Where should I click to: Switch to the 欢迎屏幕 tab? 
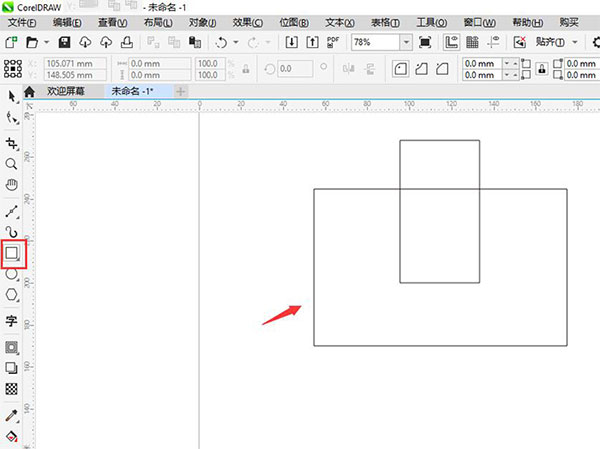click(65, 91)
